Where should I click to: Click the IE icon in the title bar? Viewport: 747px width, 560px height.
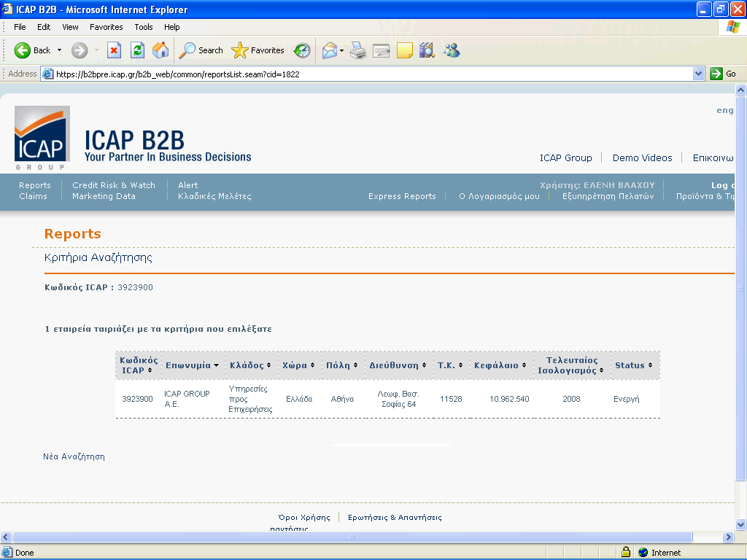[7, 9]
